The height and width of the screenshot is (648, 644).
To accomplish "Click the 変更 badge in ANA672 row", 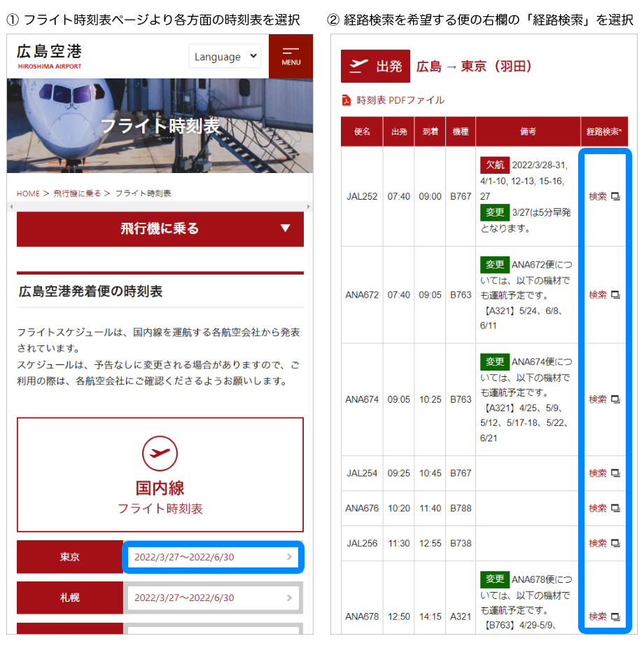I will [495, 265].
